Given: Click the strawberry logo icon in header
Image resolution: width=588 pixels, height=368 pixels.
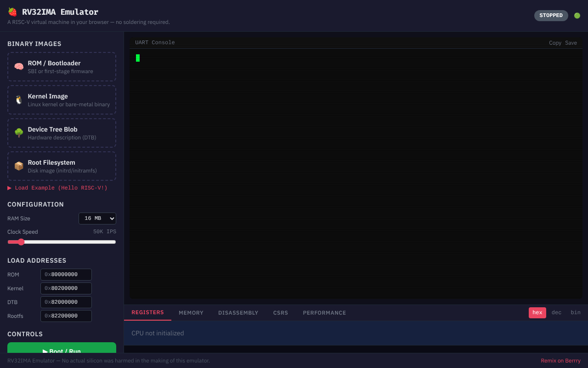Looking at the screenshot, I should [x=12, y=12].
